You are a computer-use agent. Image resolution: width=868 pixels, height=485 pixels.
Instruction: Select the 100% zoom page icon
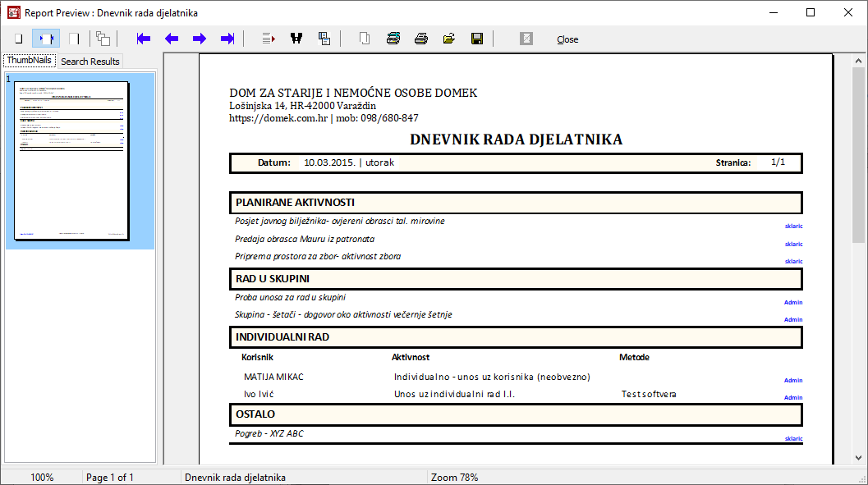tap(74, 39)
